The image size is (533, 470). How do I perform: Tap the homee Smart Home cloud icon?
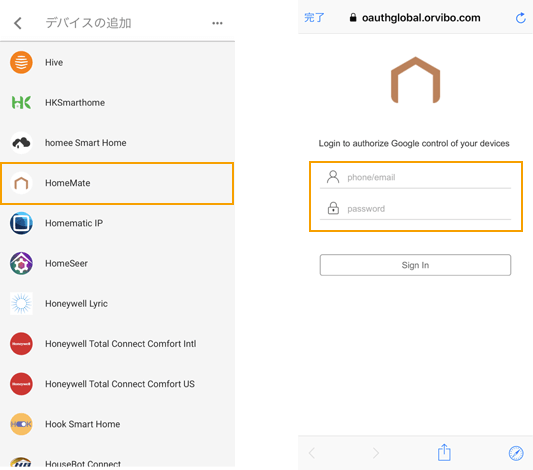21,143
